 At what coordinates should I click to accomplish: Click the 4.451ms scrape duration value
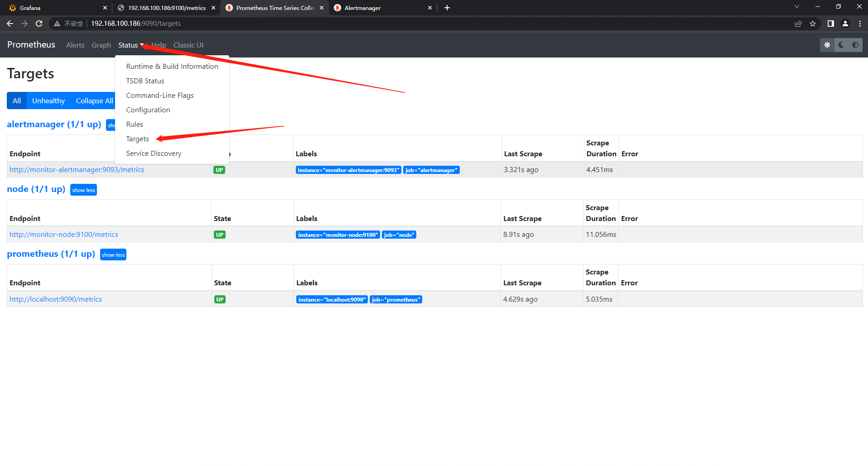pos(599,169)
